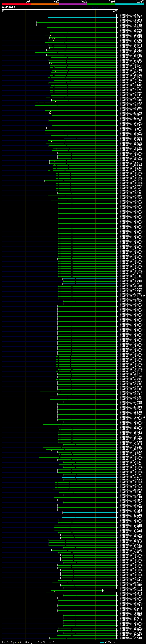This screenshot has width=146, height=644.
Task: Select the UniRef100_Q6YYV1 label
Action: [x=131, y=392]
